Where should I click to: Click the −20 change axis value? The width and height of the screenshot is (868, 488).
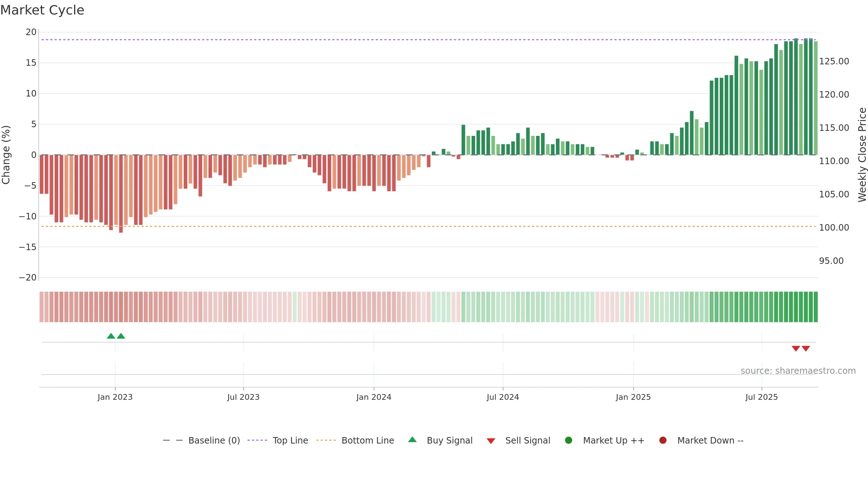click(x=28, y=278)
